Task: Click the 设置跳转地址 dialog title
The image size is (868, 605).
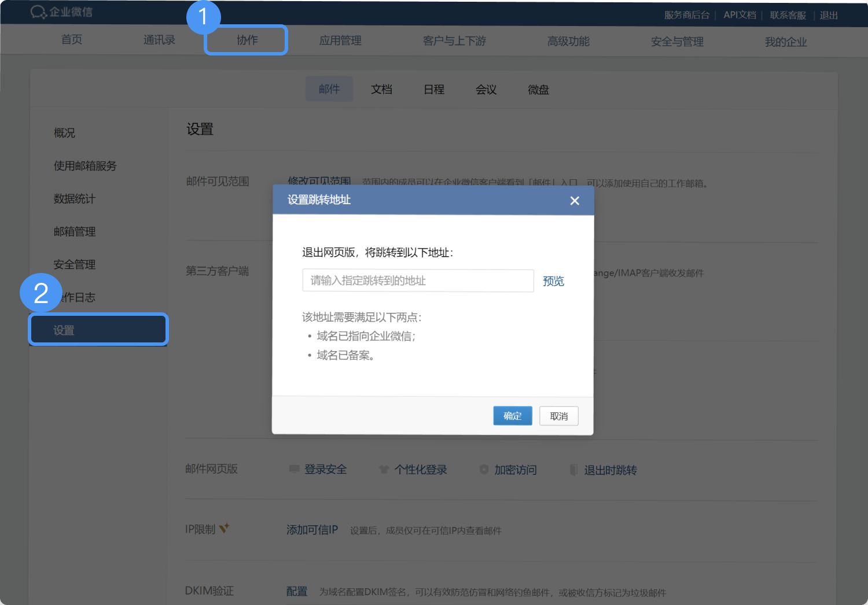Action: point(319,200)
